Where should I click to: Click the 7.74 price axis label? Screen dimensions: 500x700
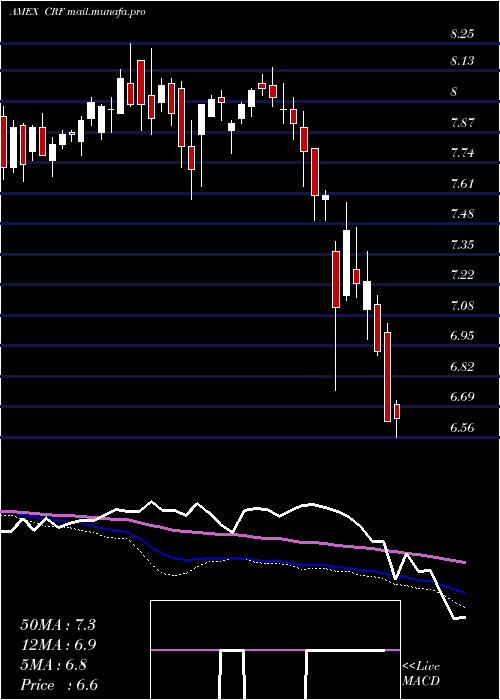(462, 153)
